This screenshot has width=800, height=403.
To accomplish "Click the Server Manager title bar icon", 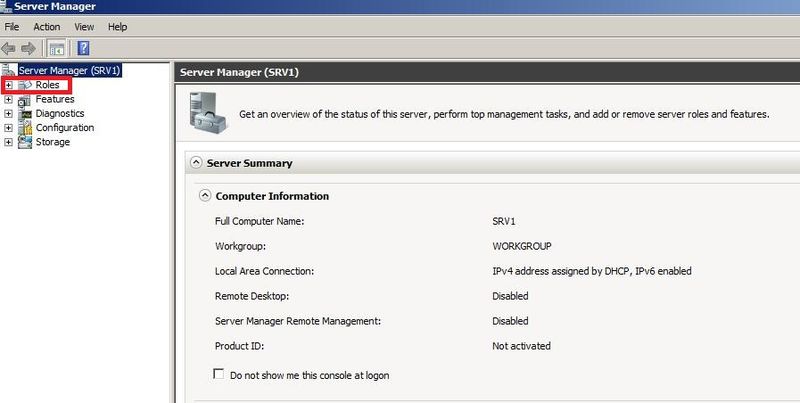I will [6, 7].
